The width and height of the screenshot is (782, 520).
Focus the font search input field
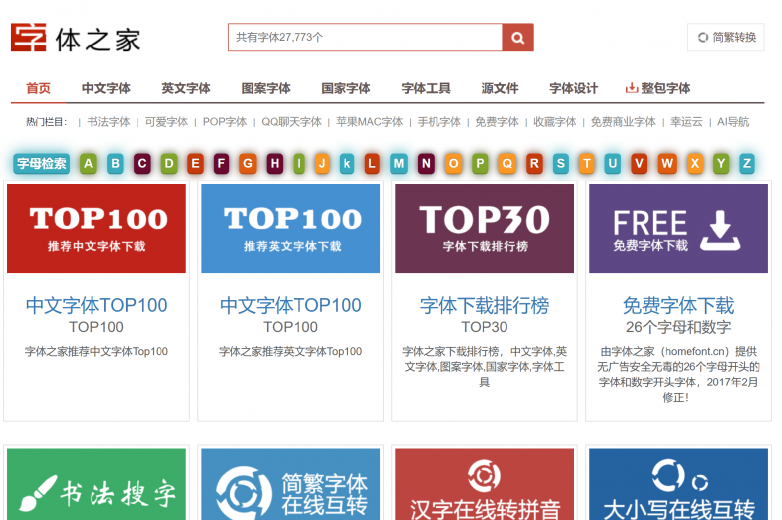pos(365,38)
